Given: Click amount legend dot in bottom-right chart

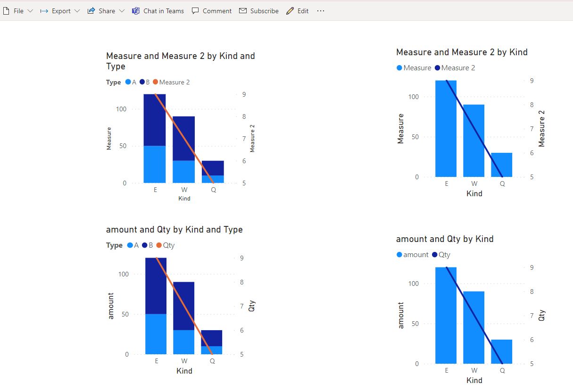Looking at the screenshot, I should tap(399, 255).
